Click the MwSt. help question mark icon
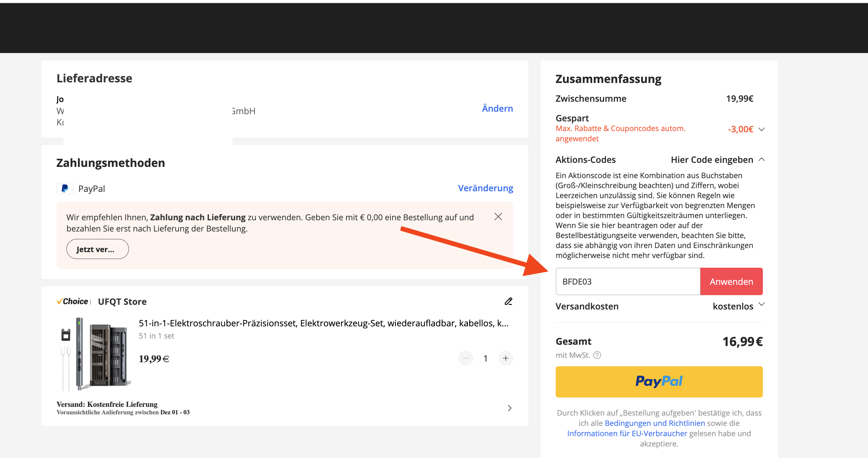 597,355
